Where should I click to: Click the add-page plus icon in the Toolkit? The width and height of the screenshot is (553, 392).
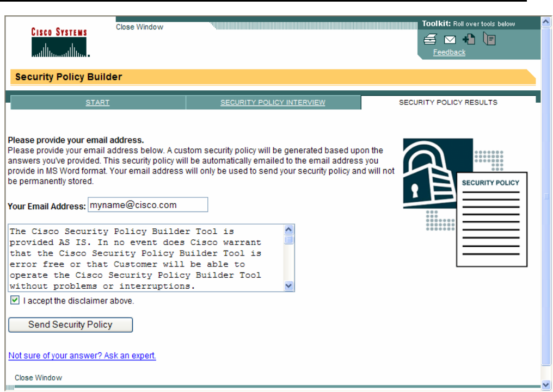(x=469, y=39)
